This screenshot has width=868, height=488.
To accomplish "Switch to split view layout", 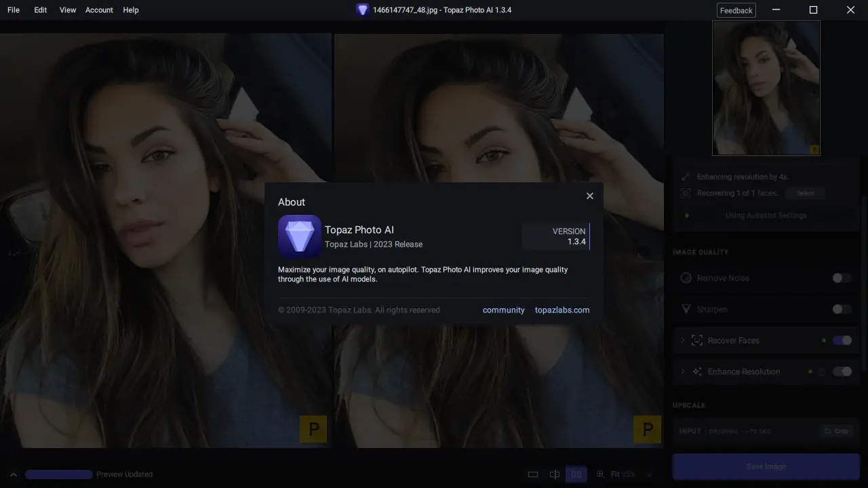I will [x=555, y=474].
